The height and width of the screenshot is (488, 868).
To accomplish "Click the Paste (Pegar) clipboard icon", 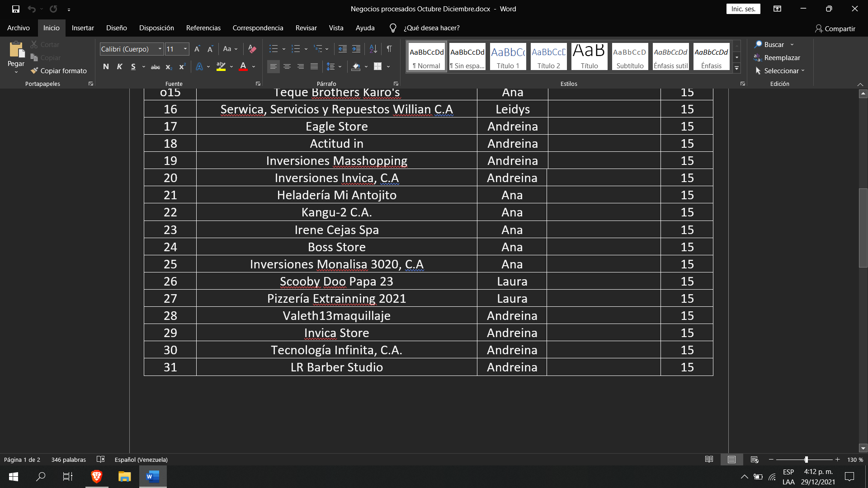I will [16, 49].
